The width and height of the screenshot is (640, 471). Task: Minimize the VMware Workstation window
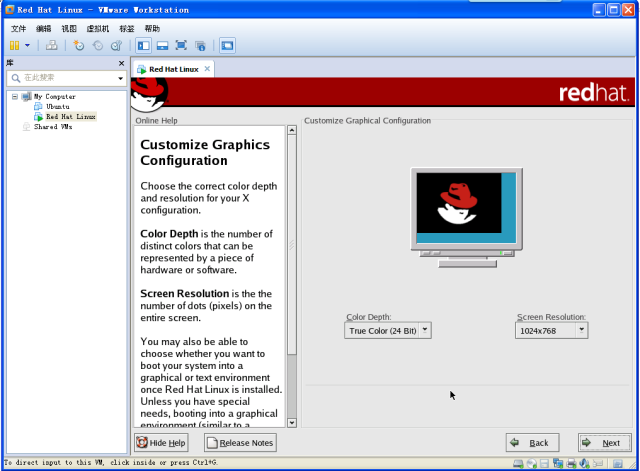point(599,10)
